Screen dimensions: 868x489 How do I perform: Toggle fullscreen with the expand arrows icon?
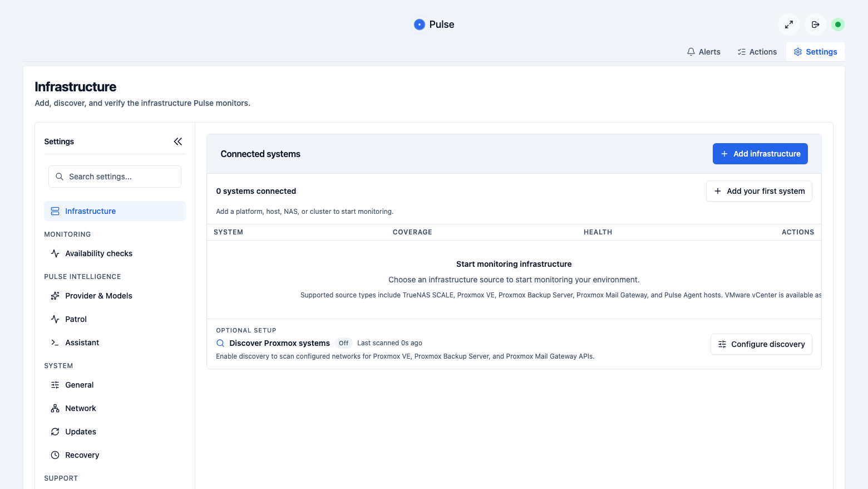[789, 25]
